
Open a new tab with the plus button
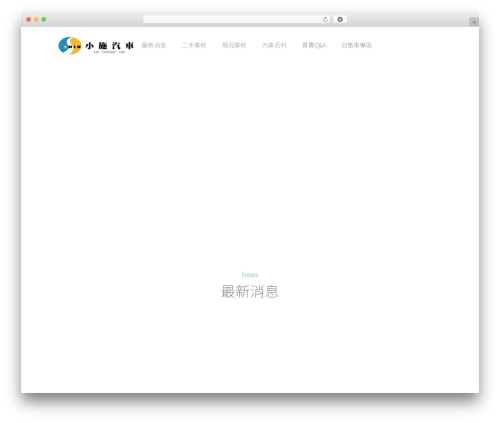(x=474, y=22)
